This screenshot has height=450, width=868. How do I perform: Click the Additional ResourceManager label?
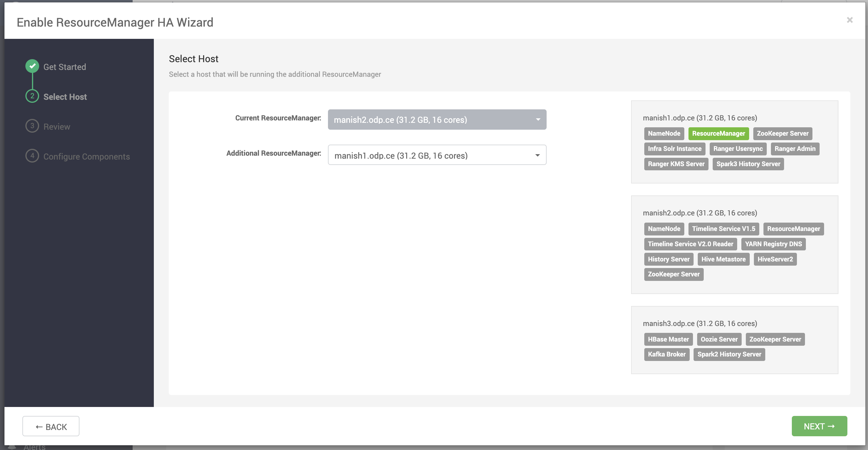point(274,153)
